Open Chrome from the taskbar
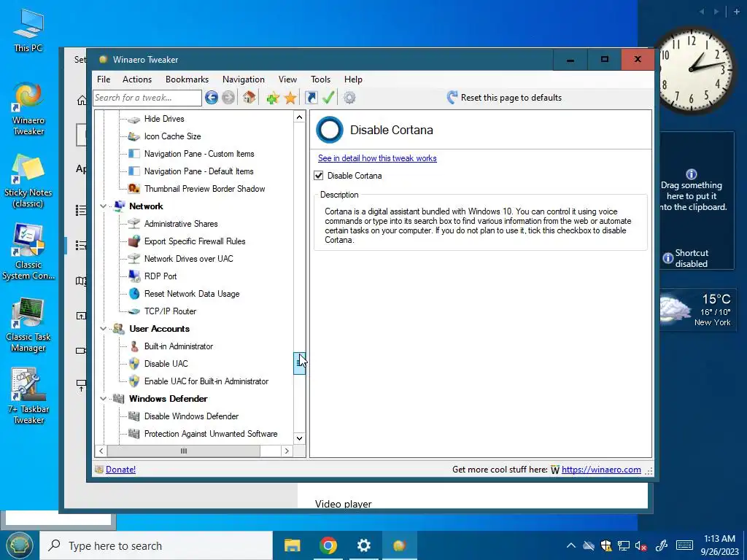This screenshot has width=747, height=560. pyautogui.click(x=328, y=545)
